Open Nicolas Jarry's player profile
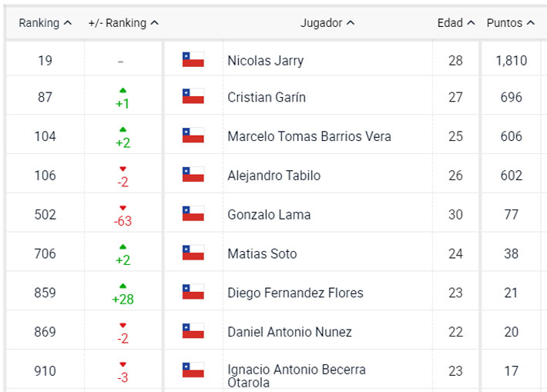Screen dimensions: 547x392 (266, 60)
